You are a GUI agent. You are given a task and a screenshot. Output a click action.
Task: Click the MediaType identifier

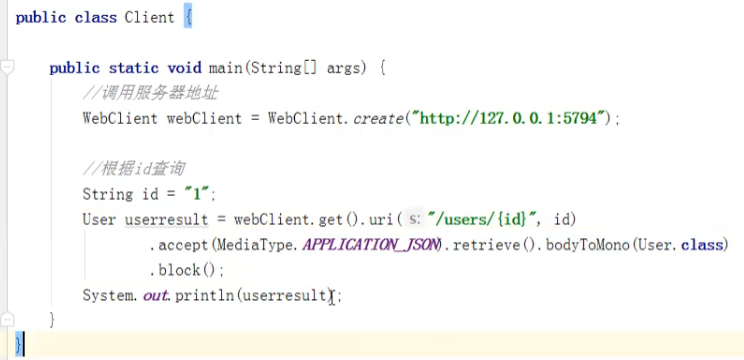(x=255, y=245)
